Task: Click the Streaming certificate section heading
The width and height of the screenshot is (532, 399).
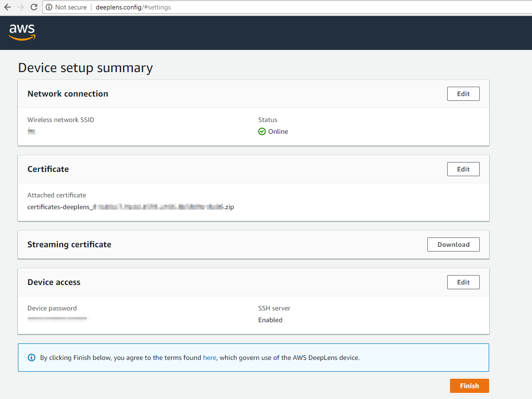Action: click(69, 244)
